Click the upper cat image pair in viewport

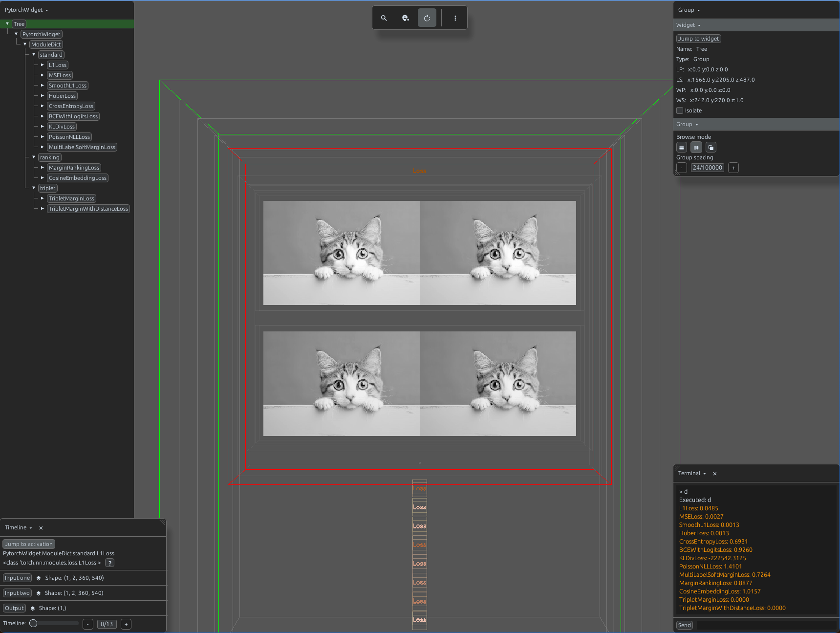coord(420,253)
